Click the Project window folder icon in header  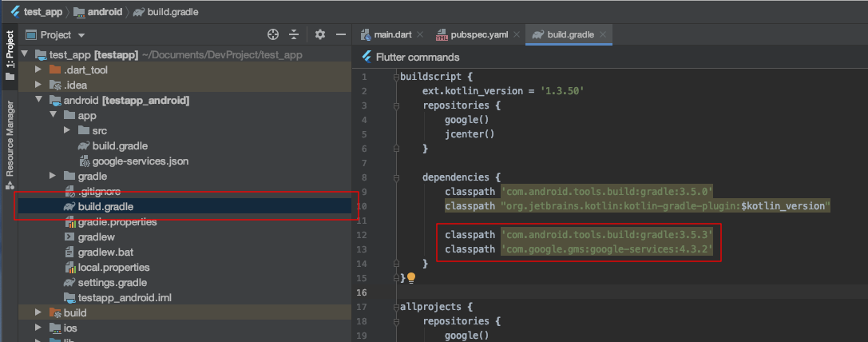(x=32, y=34)
